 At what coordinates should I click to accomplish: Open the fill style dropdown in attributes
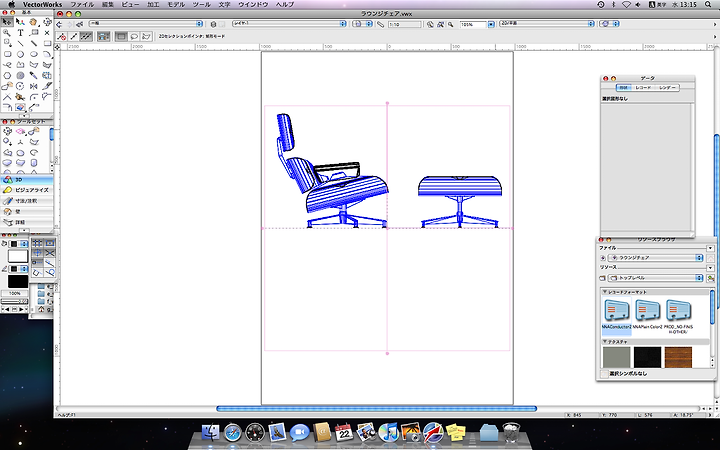coord(18,244)
